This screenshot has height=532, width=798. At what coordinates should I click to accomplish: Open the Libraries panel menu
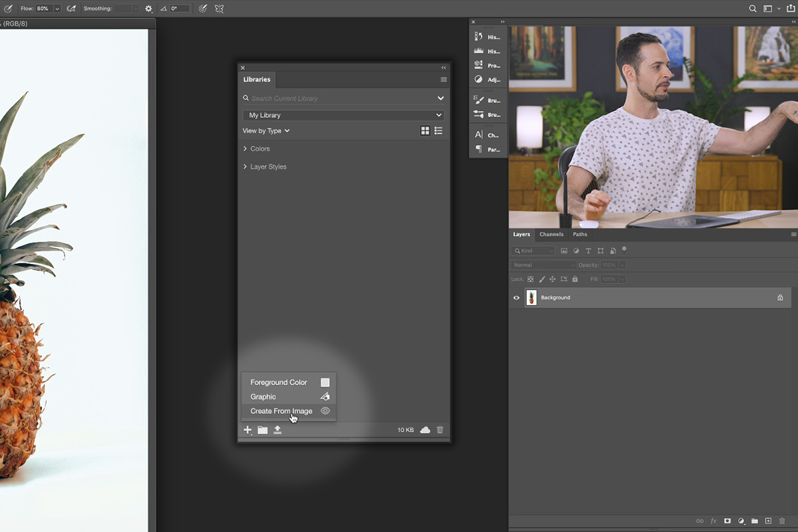pyautogui.click(x=443, y=79)
